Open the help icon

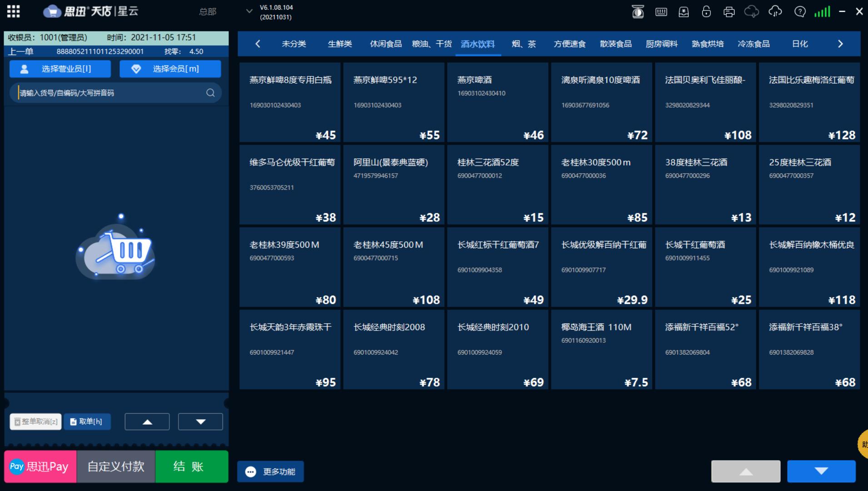tap(799, 11)
